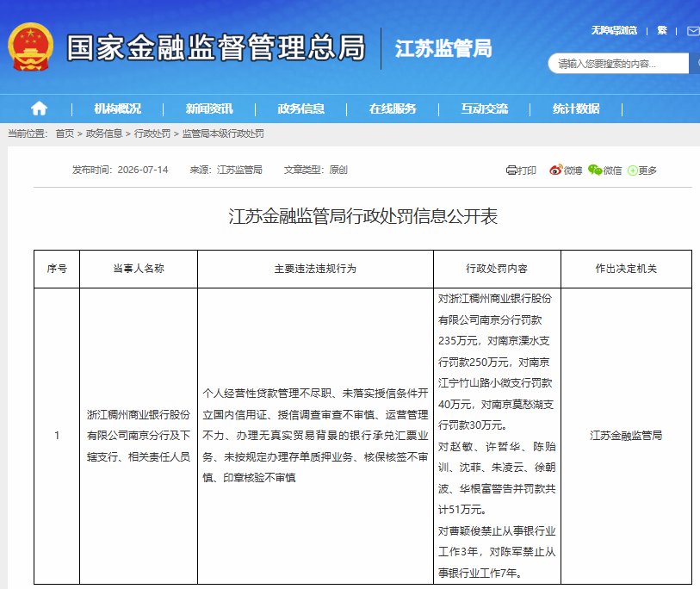
Task: Click the 江苏监管局 header text
Action: [443, 48]
